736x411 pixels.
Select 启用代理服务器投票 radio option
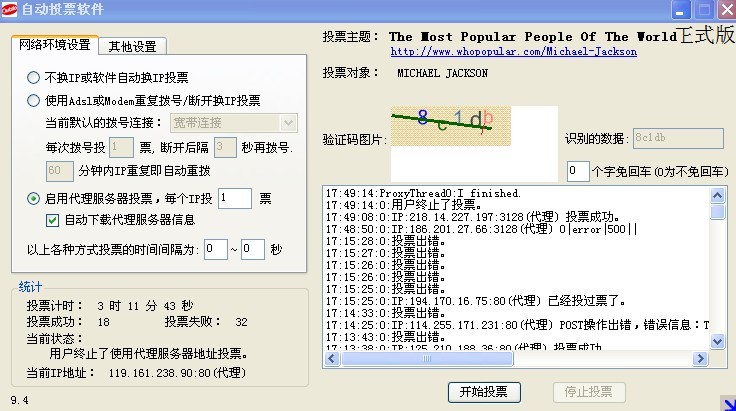click(x=34, y=199)
